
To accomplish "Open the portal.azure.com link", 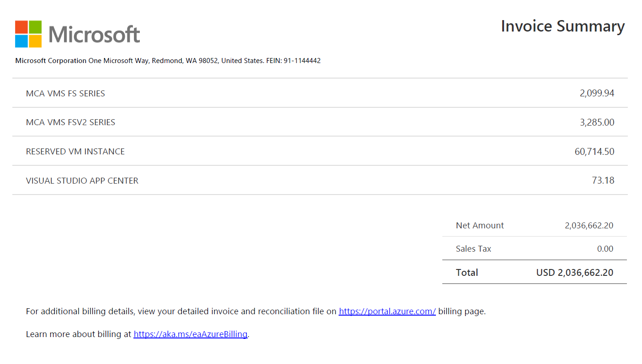I will 387,311.
